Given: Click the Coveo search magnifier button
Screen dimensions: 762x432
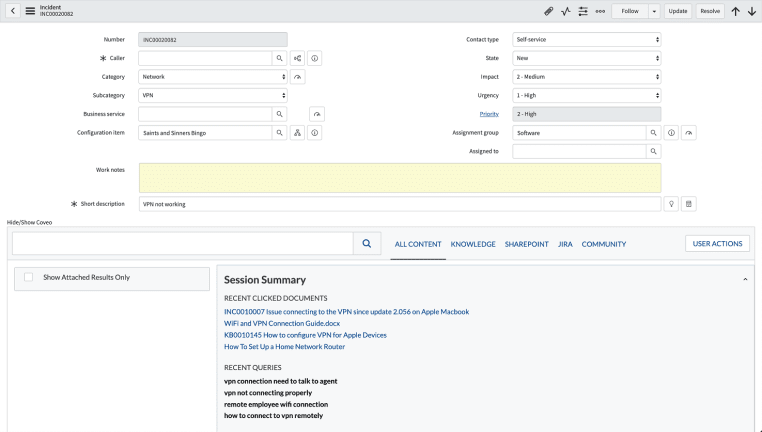Looking at the screenshot, I should (367, 243).
